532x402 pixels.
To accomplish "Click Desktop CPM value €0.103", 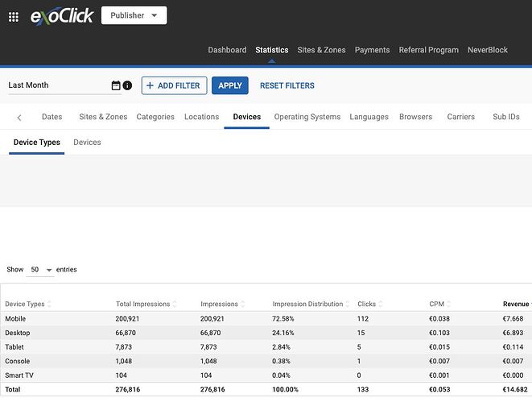I will pyautogui.click(x=439, y=333).
